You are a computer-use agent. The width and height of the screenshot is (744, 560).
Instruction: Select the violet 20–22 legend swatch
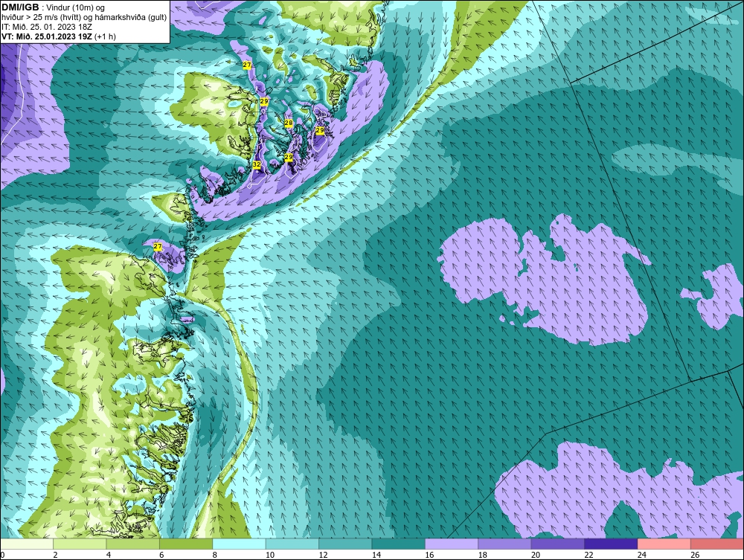558,544
